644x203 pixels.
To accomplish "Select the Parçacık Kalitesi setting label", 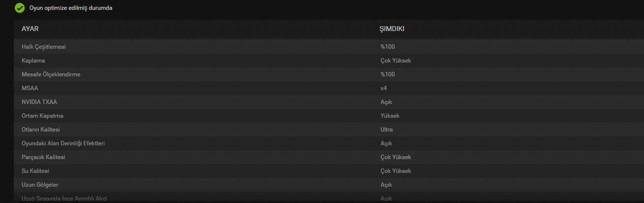I will pyautogui.click(x=44, y=157).
